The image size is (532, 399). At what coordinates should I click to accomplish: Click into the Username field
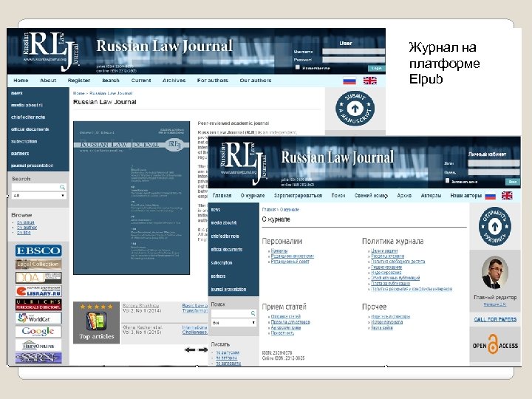click(x=353, y=52)
